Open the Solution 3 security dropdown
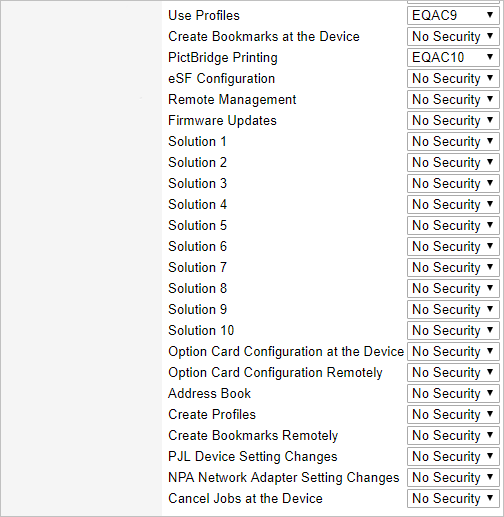504x517 pixels. point(453,183)
